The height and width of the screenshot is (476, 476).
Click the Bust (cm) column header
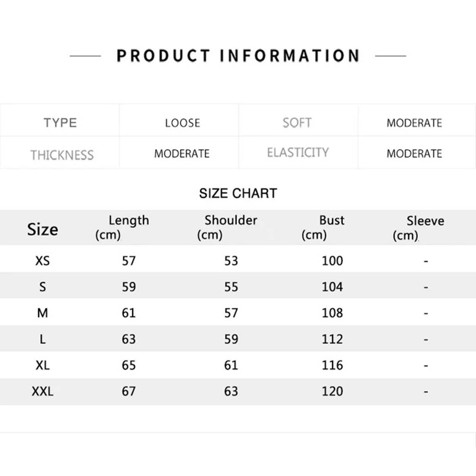click(x=323, y=227)
